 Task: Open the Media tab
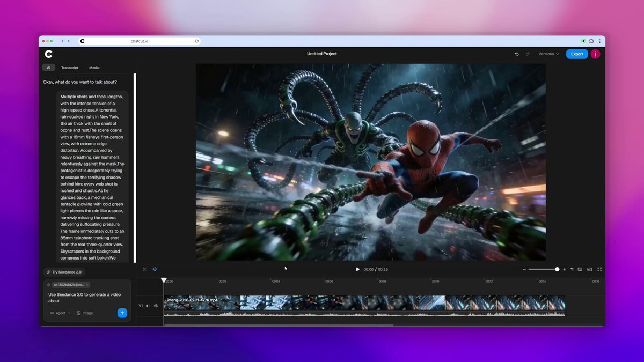coord(94,68)
